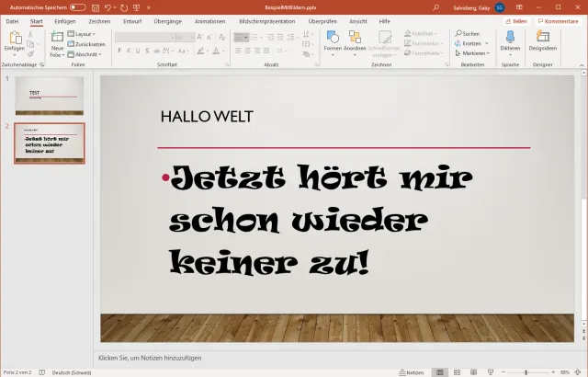588x377 pixels.
Task: Toggle Bold (F) formatting
Action: pyautogui.click(x=119, y=51)
